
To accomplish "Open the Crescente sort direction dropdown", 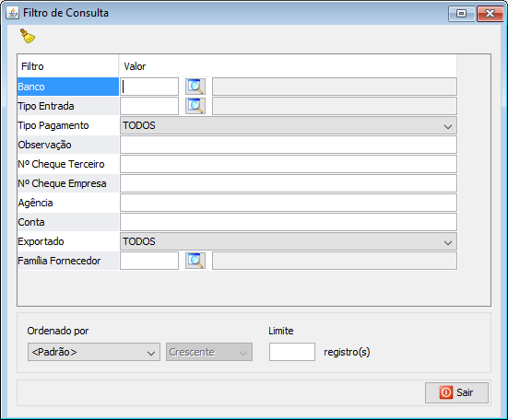I will click(x=209, y=352).
